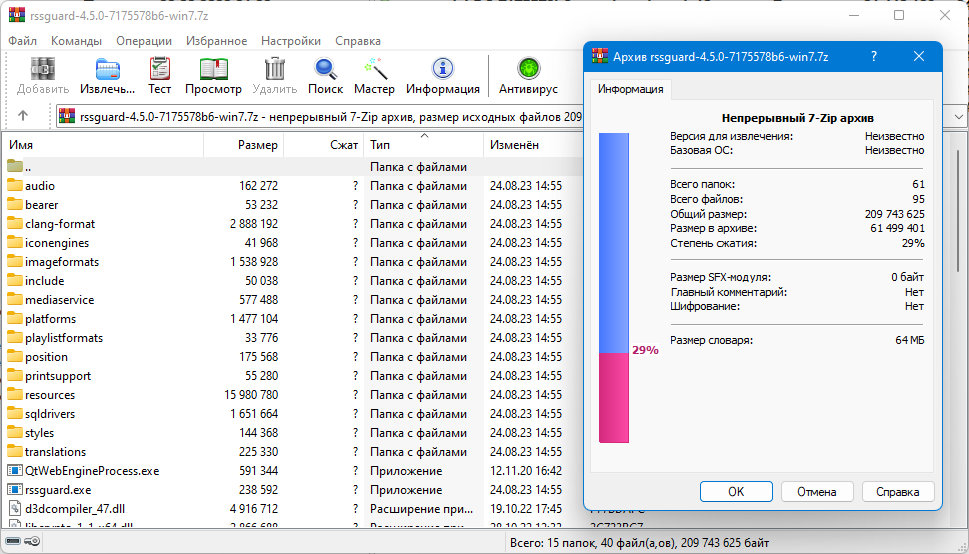
Task: Select the QtWebEngineProcess.exe file icon
Action: [x=15, y=471]
